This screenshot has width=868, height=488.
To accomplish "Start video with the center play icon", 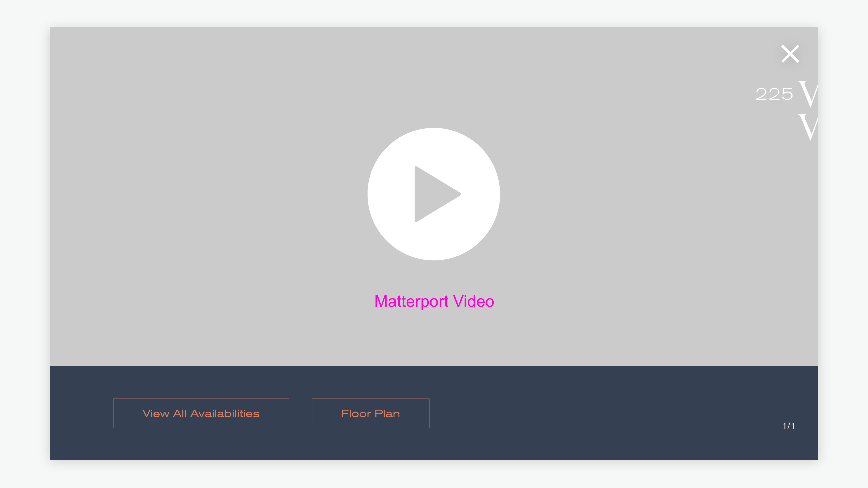I will [434, 194].
